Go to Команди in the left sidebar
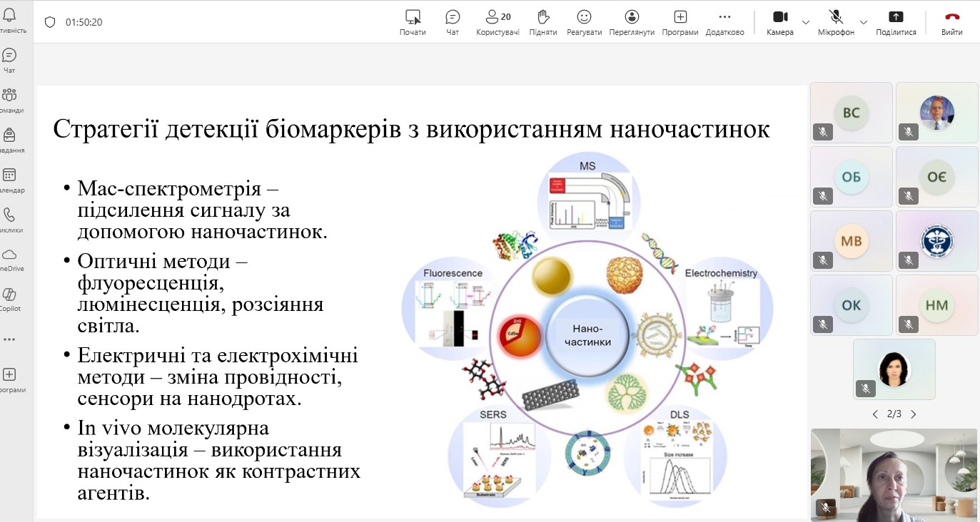 point(10,100)
